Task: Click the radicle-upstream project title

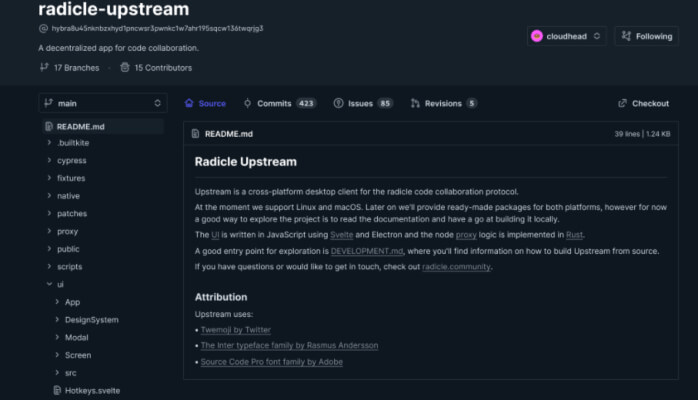Action: tap(114, 9)
